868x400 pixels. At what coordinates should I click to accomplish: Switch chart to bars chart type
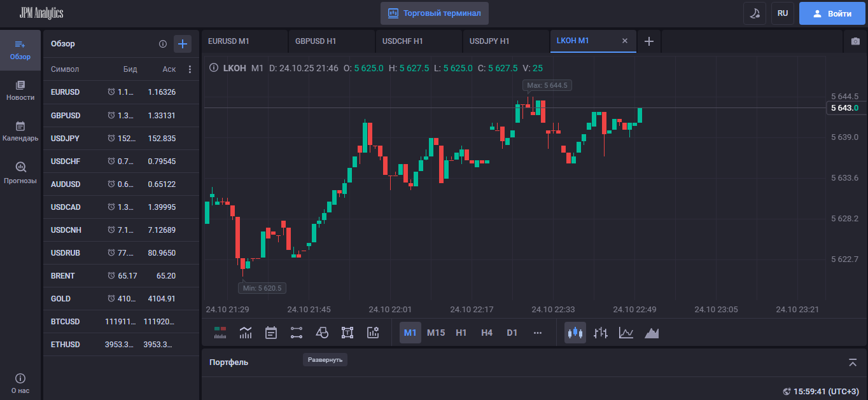601,333
